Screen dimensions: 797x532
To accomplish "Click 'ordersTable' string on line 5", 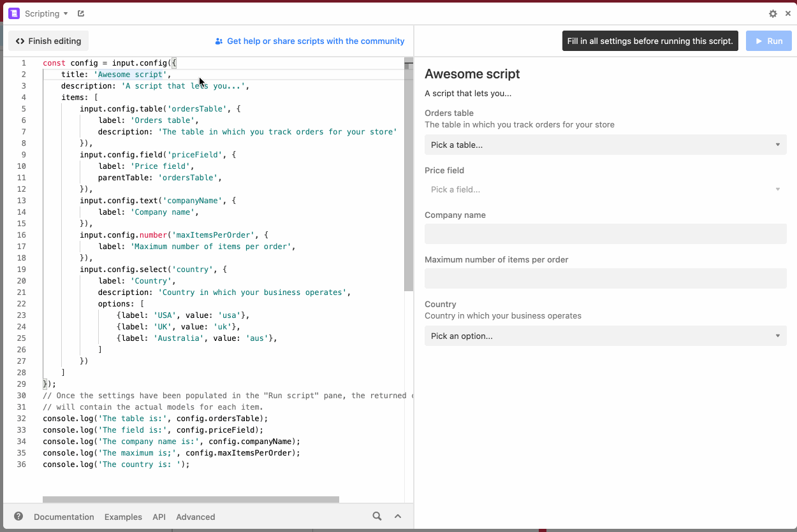I will tap(196, 109).
